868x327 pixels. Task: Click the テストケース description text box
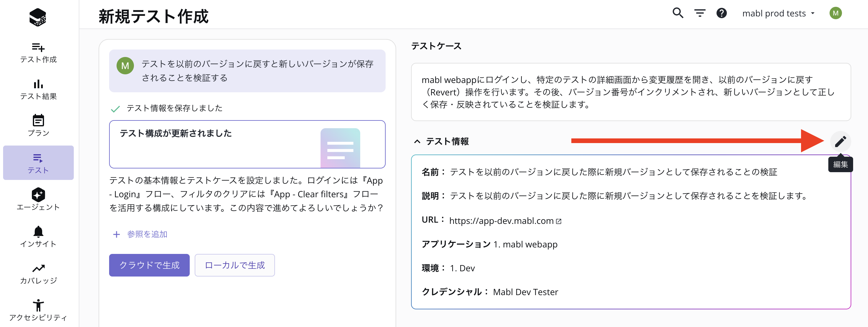coord(631,92)
